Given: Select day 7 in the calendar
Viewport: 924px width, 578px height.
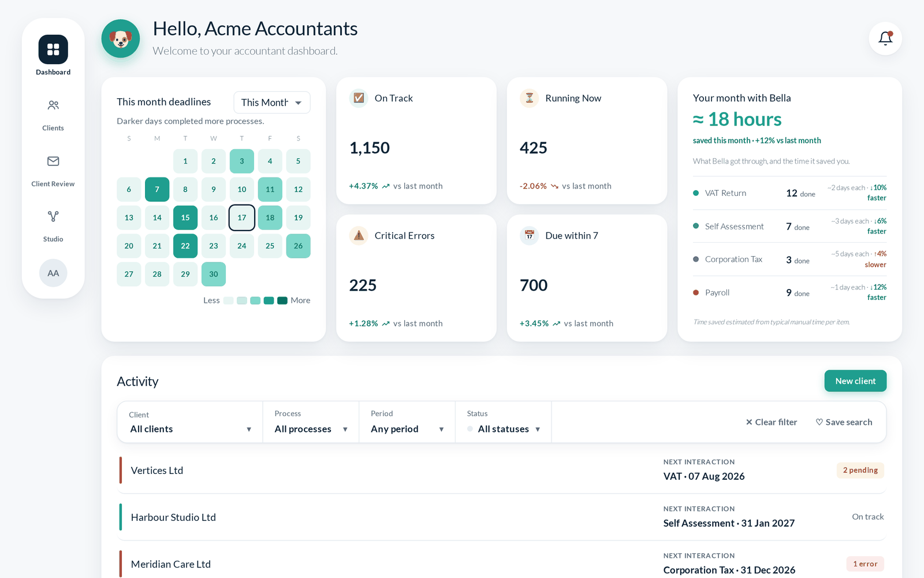Looking at the screenshot, I should point(157,190).
